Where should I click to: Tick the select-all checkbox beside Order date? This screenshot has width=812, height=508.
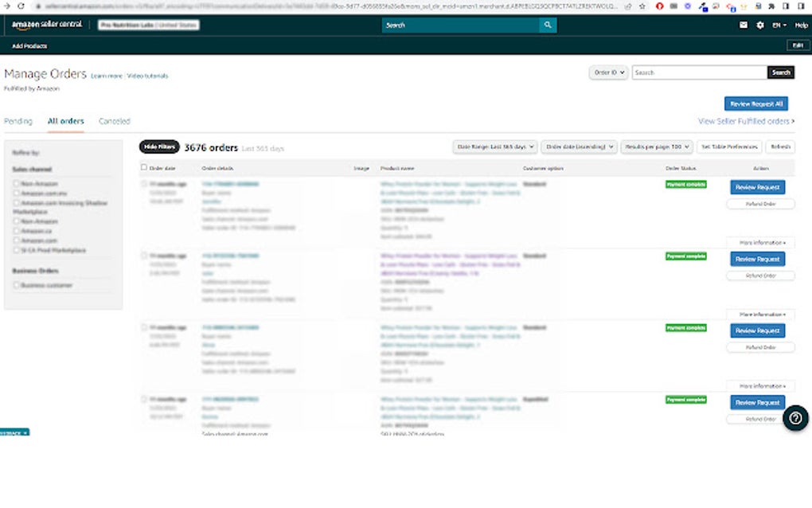click(x=144, y=167)
